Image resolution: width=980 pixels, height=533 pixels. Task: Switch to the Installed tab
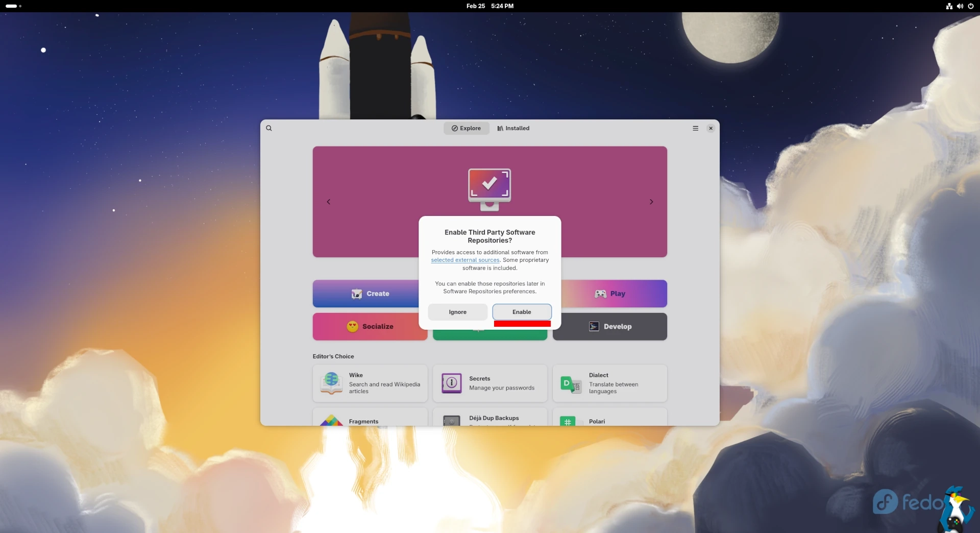click(x=513, y=128)
